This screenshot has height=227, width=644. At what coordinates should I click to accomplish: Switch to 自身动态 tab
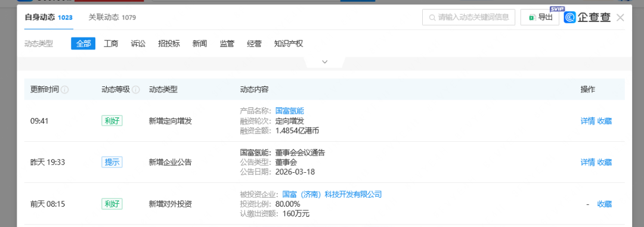[48, 17]
